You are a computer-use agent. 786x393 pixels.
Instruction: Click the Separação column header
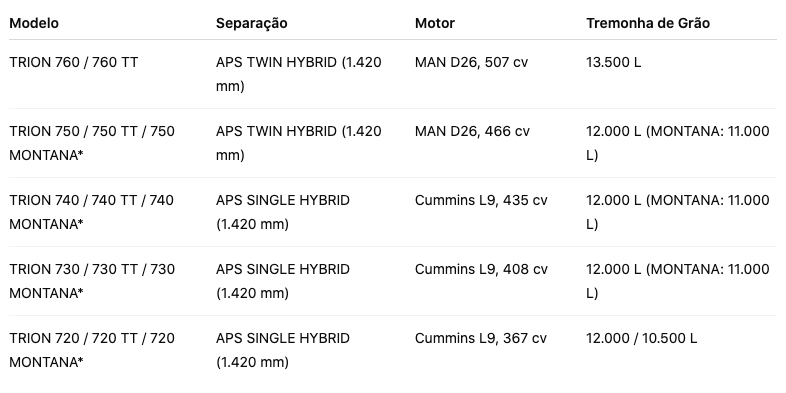252,23
